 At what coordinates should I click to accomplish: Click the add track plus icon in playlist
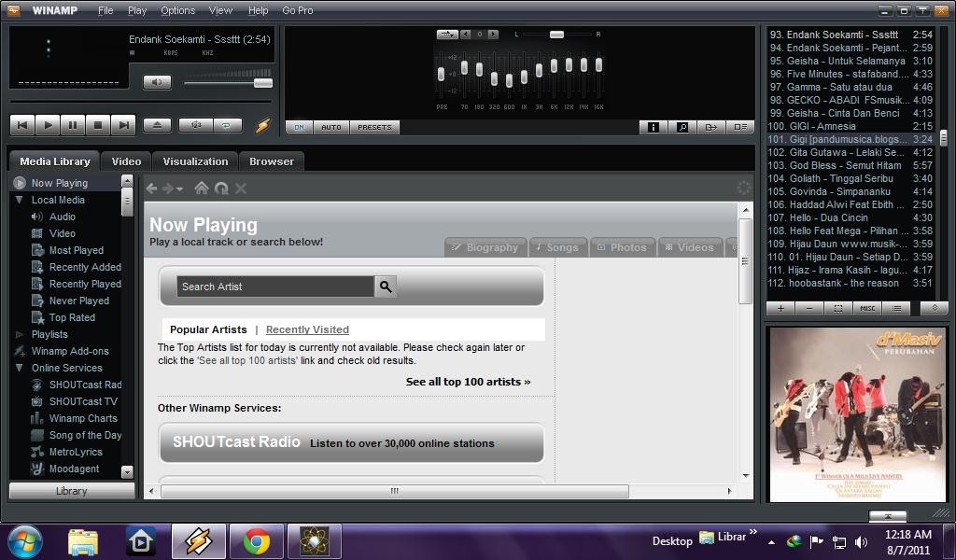pos(780,307)
